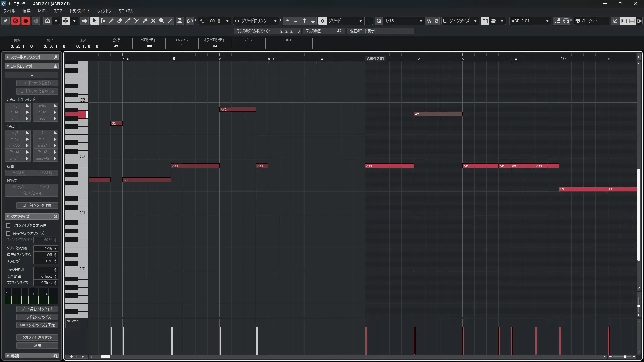Enable the sensitivity-based quantize checkbox
The image size is (644, 362).
[8, 233]
